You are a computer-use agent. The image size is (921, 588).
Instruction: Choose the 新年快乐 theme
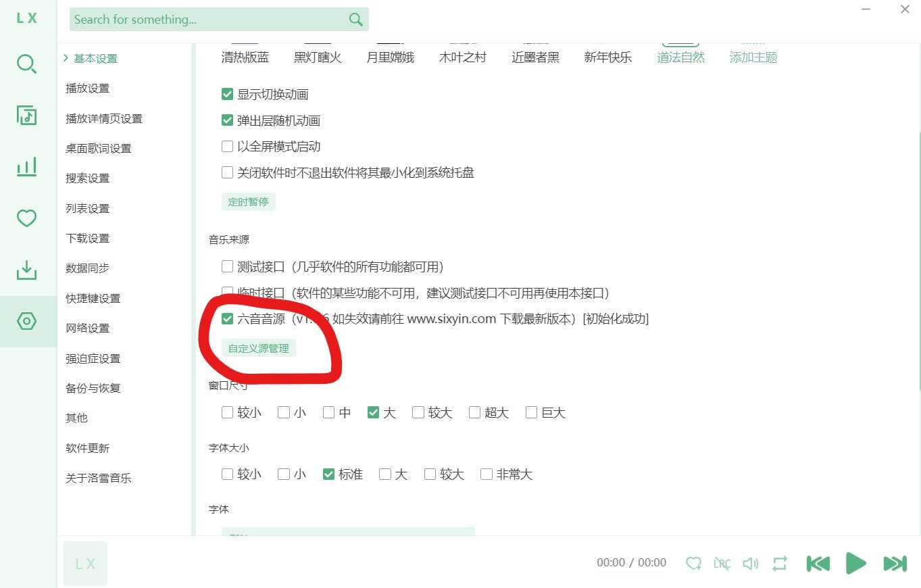click(608, 57)
